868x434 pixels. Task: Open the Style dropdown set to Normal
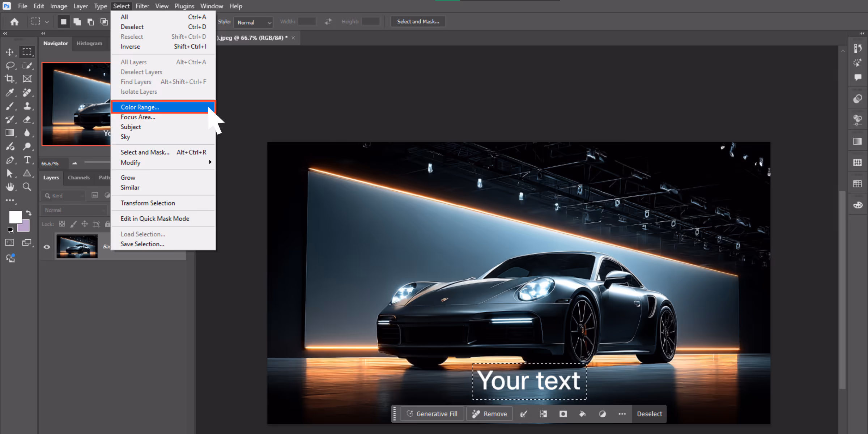click(x=253, y=22)
